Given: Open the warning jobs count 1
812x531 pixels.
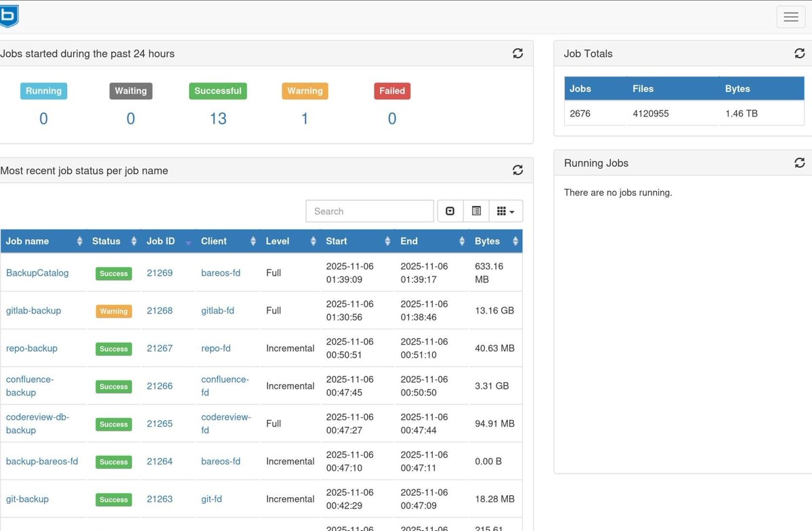Looking at the screenshot, I should tap(305, 119).
